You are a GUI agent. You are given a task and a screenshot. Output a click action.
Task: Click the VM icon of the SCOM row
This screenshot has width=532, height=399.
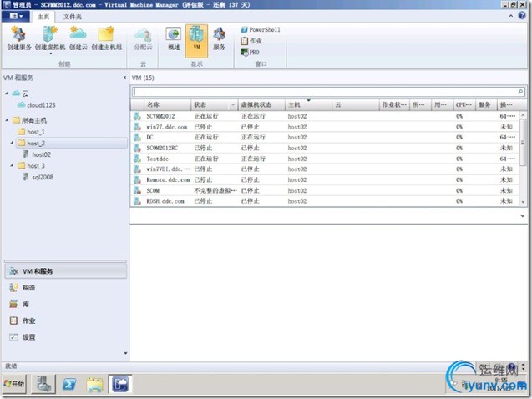[x=138, y=190]
